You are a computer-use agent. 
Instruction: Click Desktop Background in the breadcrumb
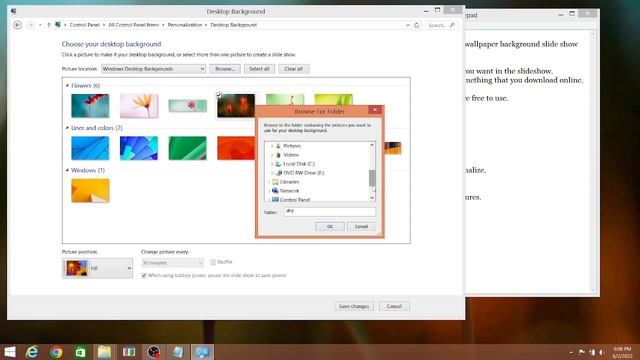click(x=233, y=25)
